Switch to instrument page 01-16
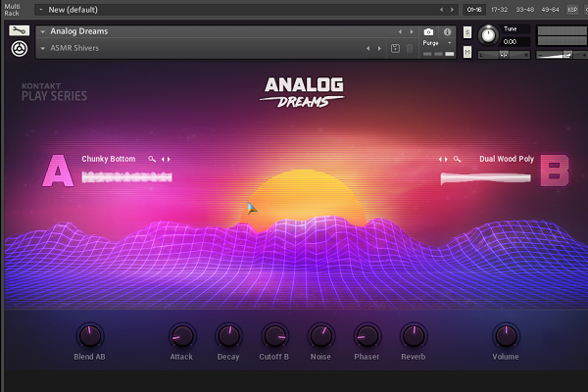The height and width of the screenshot is (392, 588). click(474, 10)
